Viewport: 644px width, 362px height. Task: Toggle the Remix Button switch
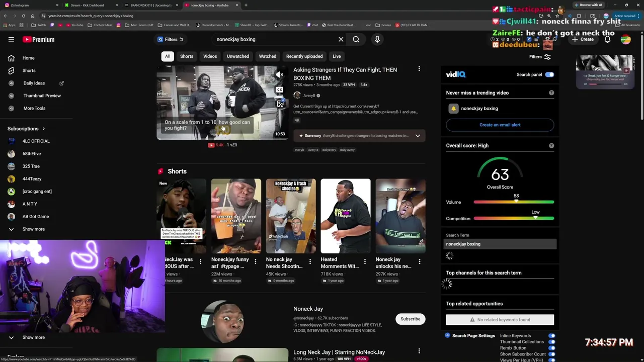[552, 348]
